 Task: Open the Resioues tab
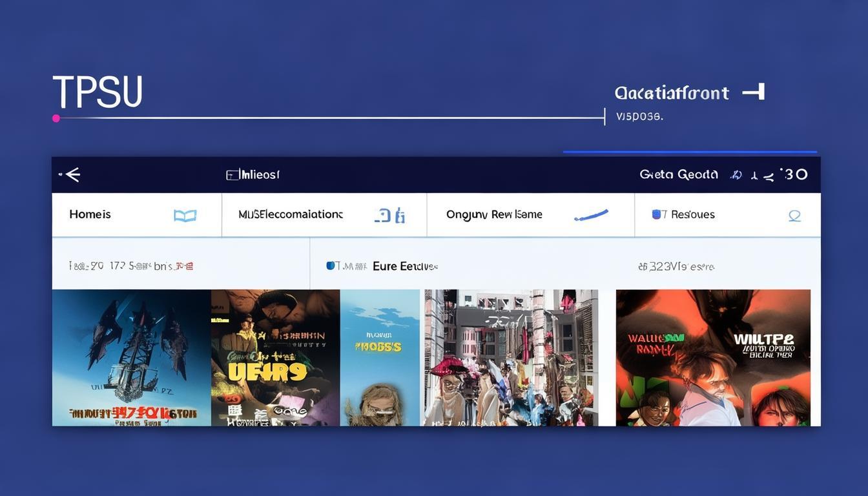tap(692, 214)
